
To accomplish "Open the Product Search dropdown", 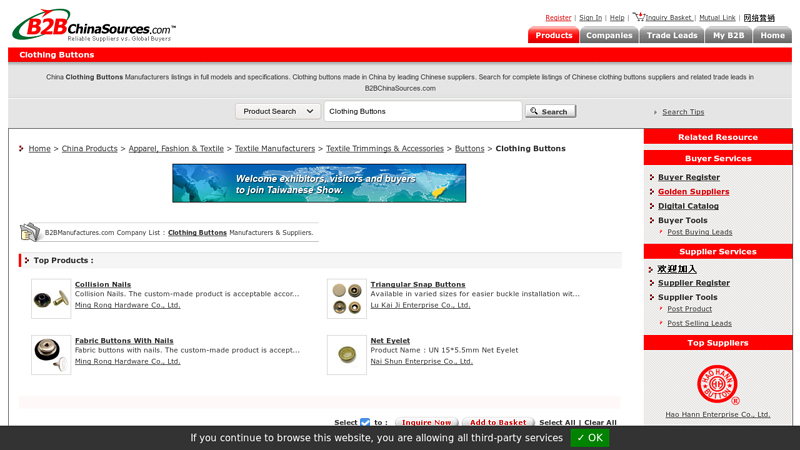I will coord(278,111).
